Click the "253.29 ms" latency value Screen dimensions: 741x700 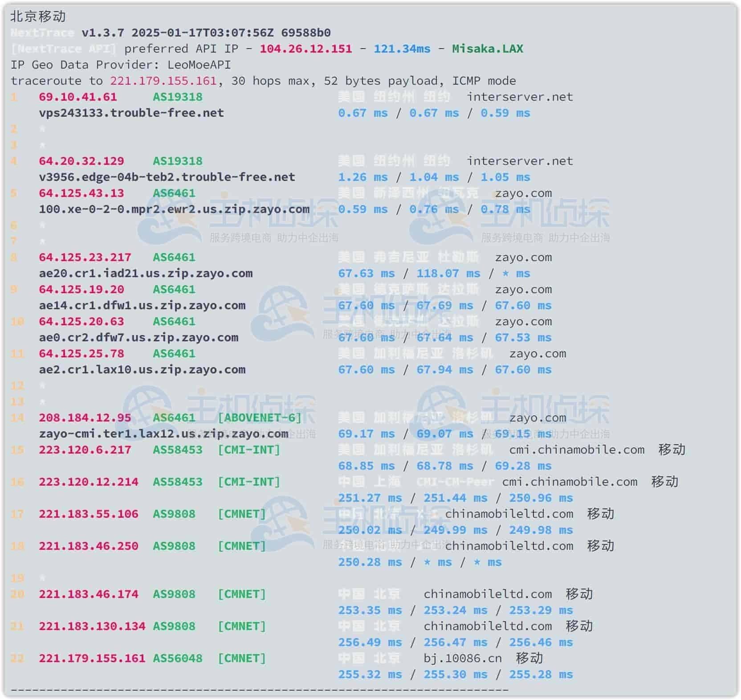(x=541, y=610)
